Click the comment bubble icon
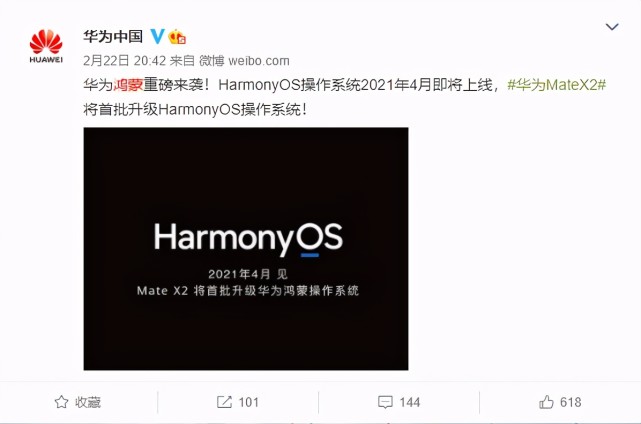The image size is (641, 424). click(385, 402)
